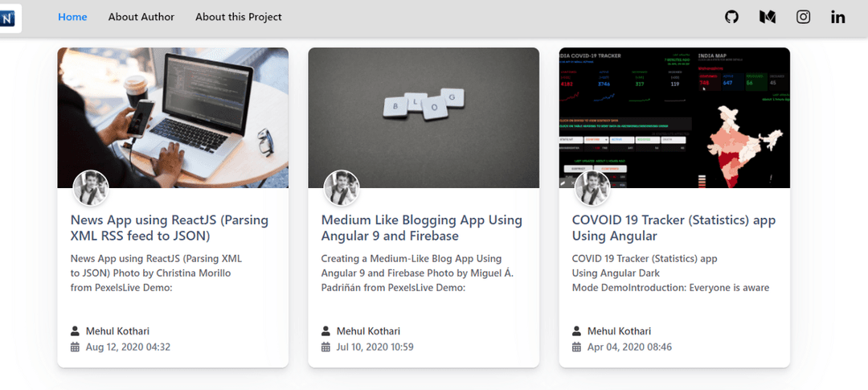Open News App using ReactJS article title
868x390 pixels.
pyautogui.click(x=170, y=228)
